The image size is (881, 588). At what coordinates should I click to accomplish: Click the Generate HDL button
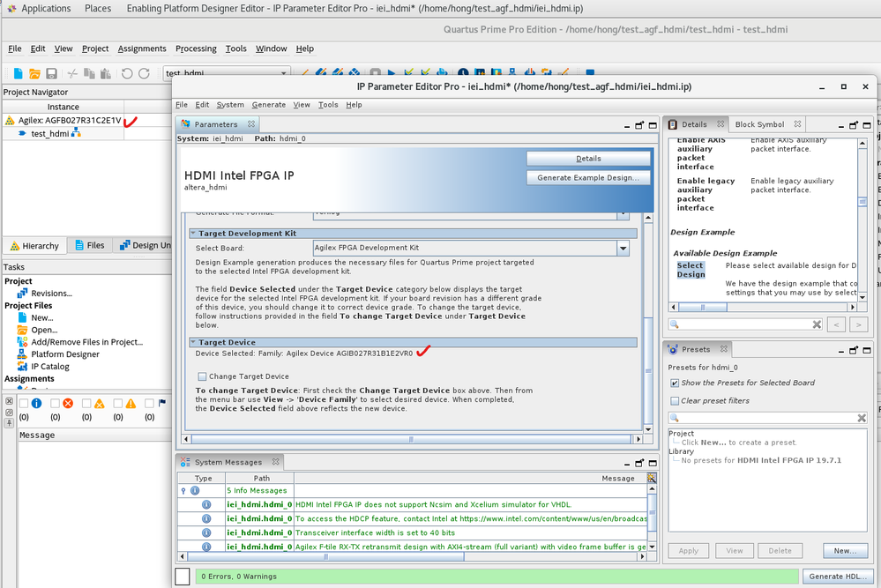click(837, 577)
